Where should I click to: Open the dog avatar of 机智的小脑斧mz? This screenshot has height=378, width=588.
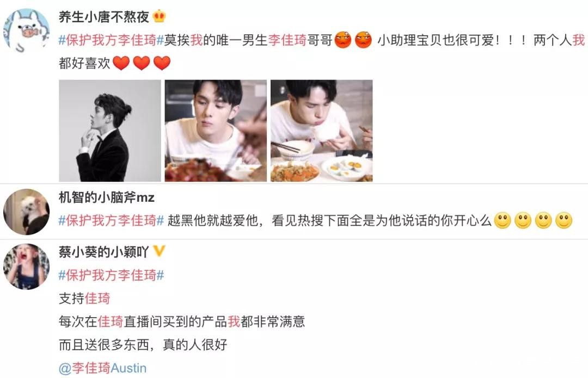coord(26,212)
